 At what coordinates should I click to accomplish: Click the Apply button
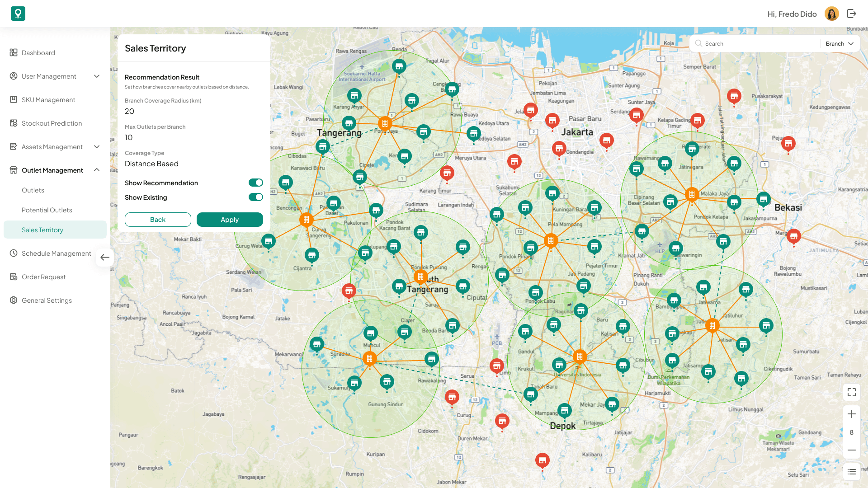230,220
